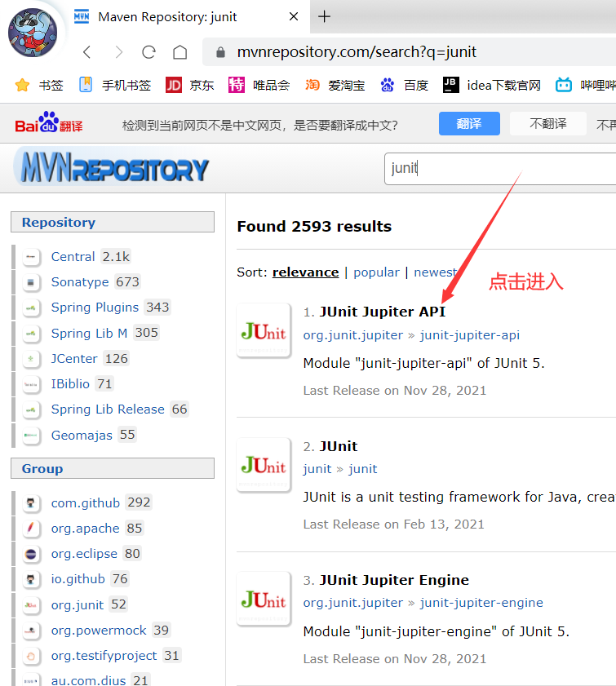Open the 百度 bookmark
This screenshot has width=616, height=686.
(x=404, y=85)
